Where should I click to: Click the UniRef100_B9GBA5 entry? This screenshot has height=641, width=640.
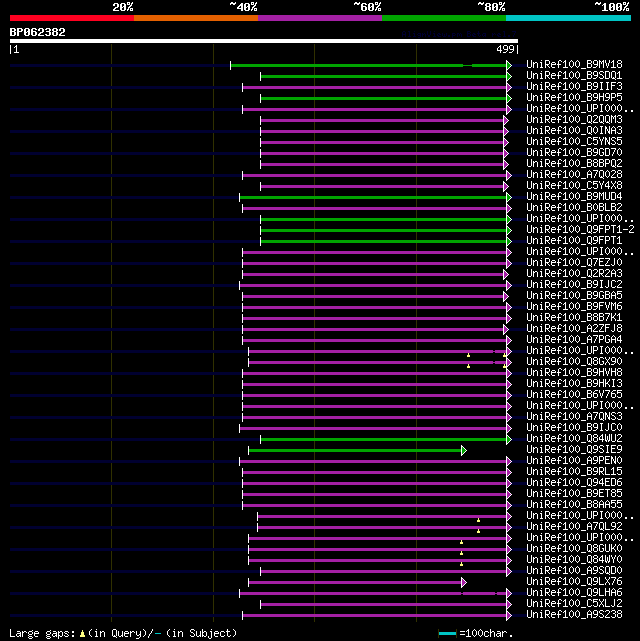click(574, 296)
